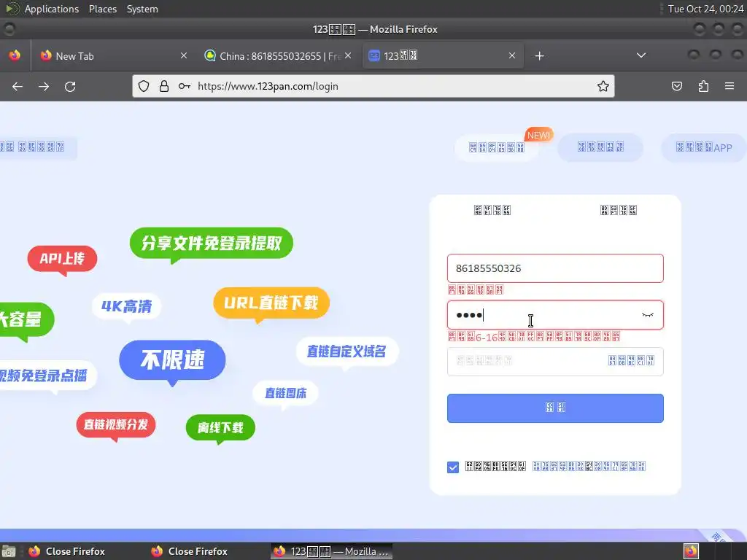Select the left login form tab
747x560 pixels.
click(492, 210)
